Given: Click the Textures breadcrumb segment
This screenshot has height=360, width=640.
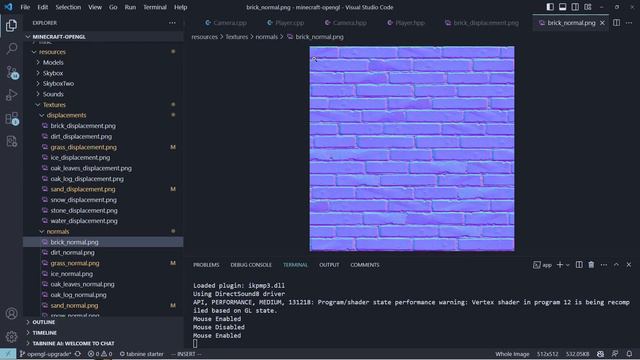Looking at the screenshot, I should [x=237, y=37].
